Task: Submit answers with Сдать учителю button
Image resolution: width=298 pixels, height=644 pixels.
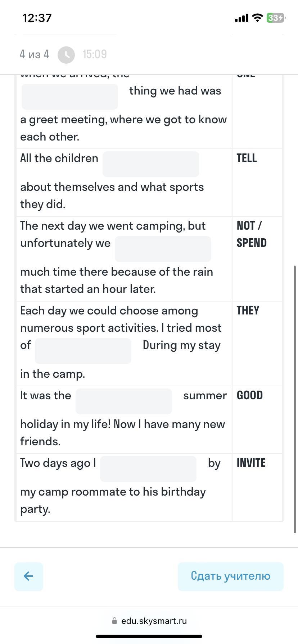Action: click(x=231, y=576)
